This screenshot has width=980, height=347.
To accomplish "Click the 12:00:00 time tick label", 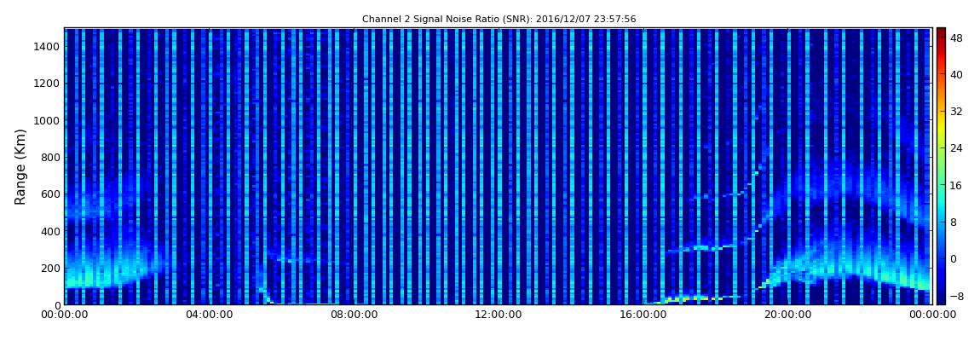I will [x=499, y=315].
